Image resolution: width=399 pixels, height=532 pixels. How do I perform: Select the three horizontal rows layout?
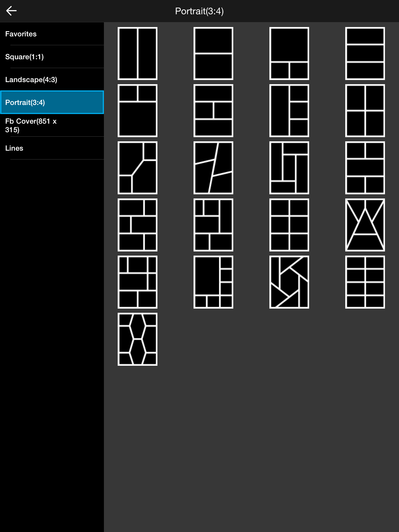tap(365, 54)
